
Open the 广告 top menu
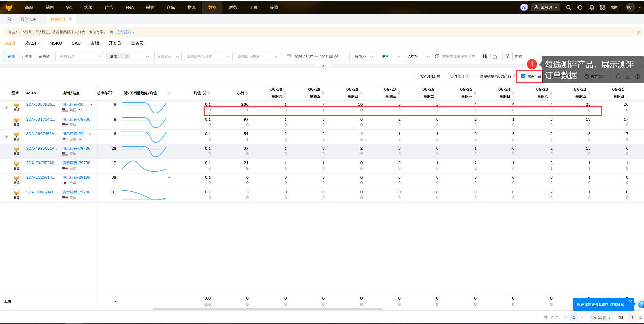click(x=109, y=7)
